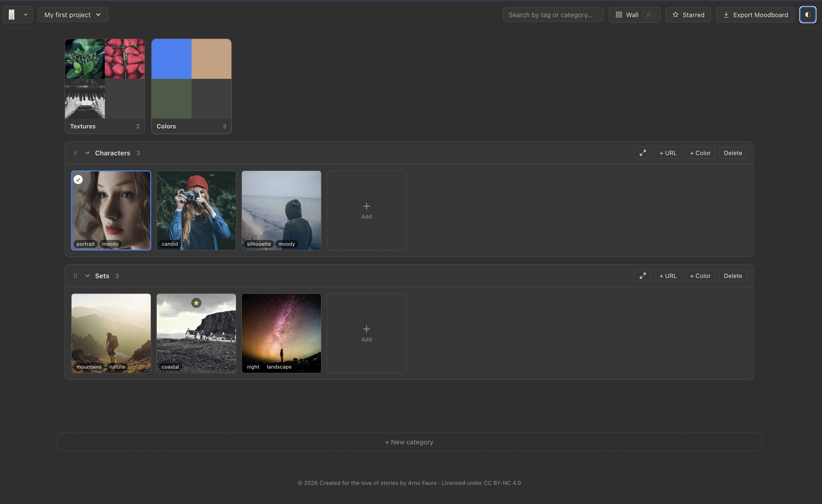Unstar the coastal image
Viewport: 822px width, 504px height.
click(x=196, y=303)
